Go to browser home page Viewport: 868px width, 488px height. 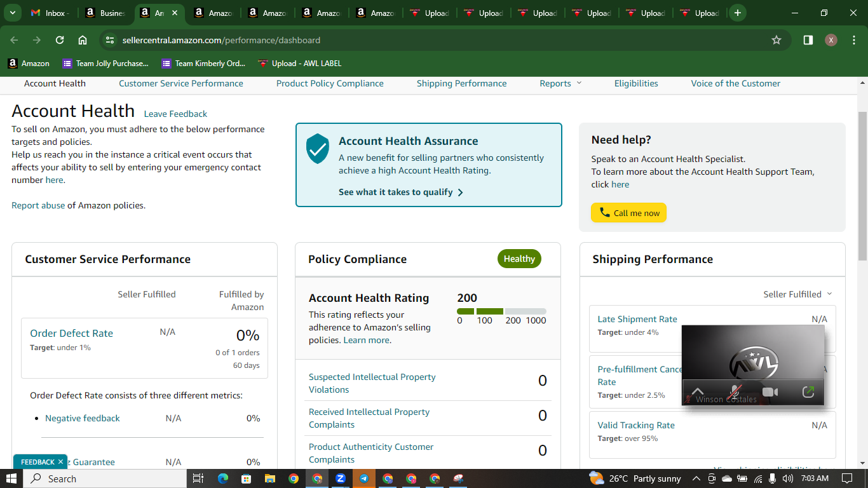tap(83, 40)
